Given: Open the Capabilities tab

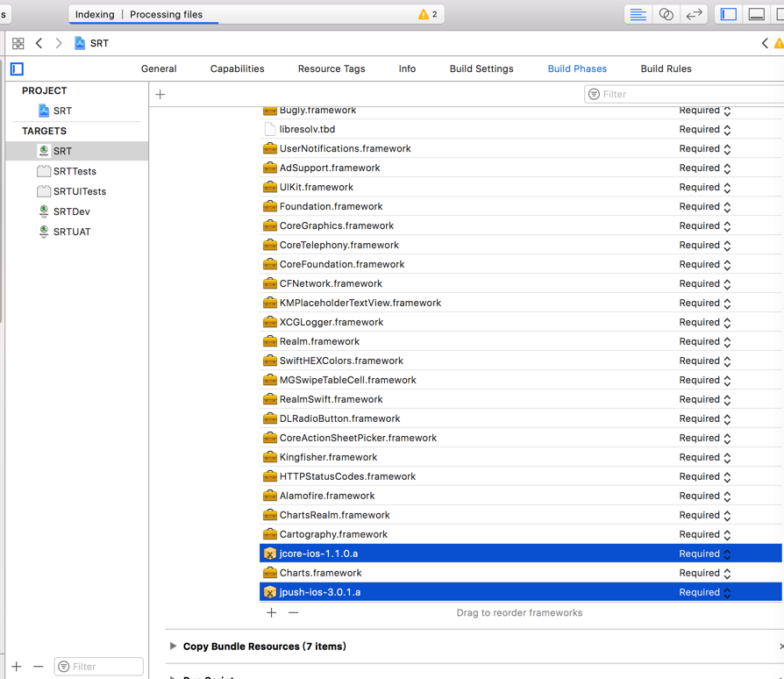Looking at the screenshot, I should pos(237,69).
